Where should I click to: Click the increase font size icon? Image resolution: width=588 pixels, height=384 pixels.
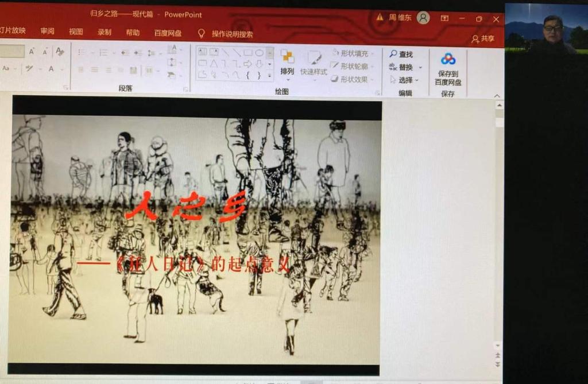[32, 52]
